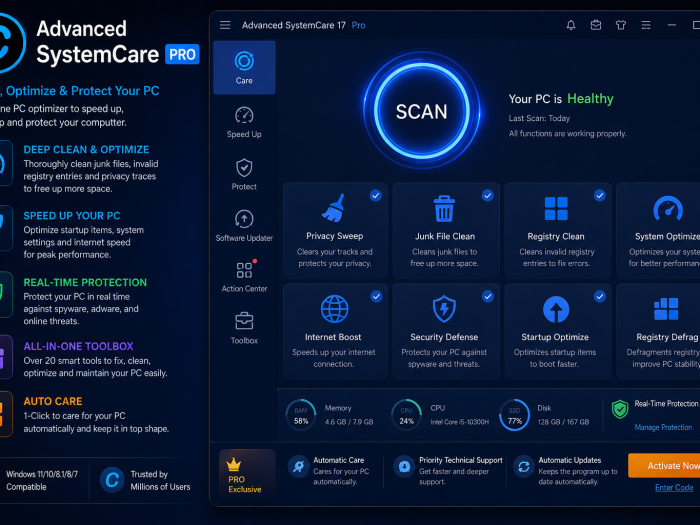
Task: Uncheck the Security Defense checkbox
Action: 488,296
